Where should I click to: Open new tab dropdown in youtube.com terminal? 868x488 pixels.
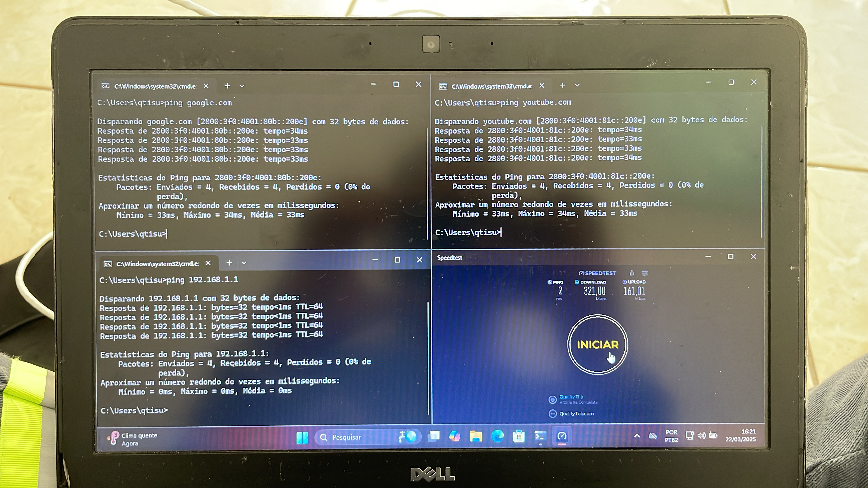(x=577, y=86)
